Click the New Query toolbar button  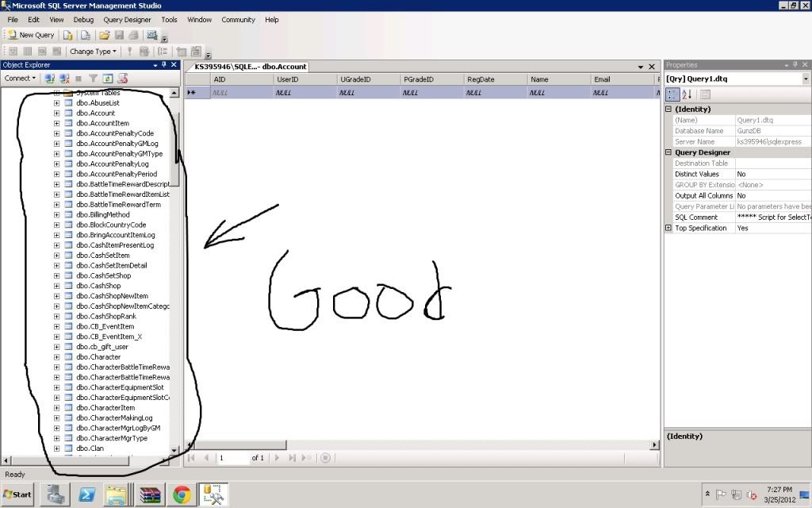[x=31, y=35]
